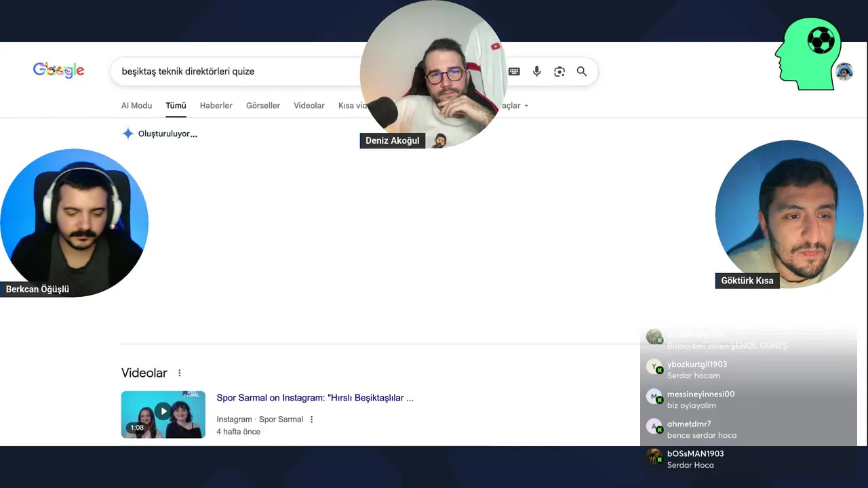Screen dimensions: 868x488
Task: Click the magnifier search button
Action: click(x=582, y=71)
